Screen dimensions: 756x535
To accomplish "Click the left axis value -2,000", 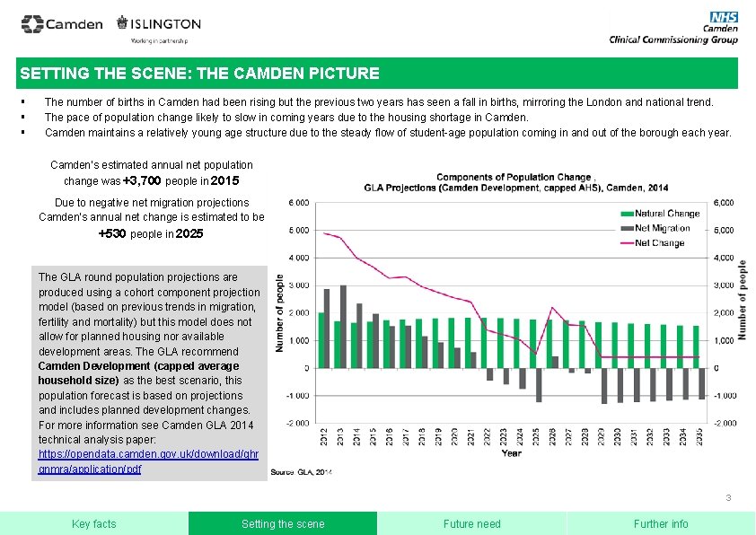I will (x=298, y=423).
